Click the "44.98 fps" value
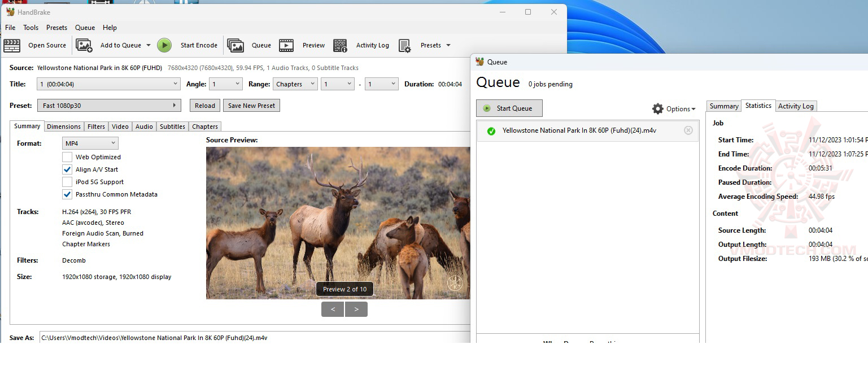The width and height of the screenshot is (868, 366). 822,197
